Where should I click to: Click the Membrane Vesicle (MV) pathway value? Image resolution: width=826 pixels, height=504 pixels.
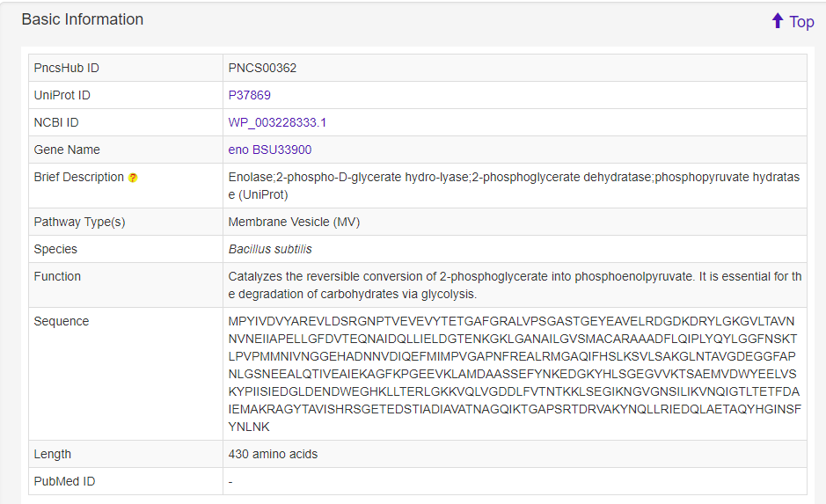click(294, 222)
